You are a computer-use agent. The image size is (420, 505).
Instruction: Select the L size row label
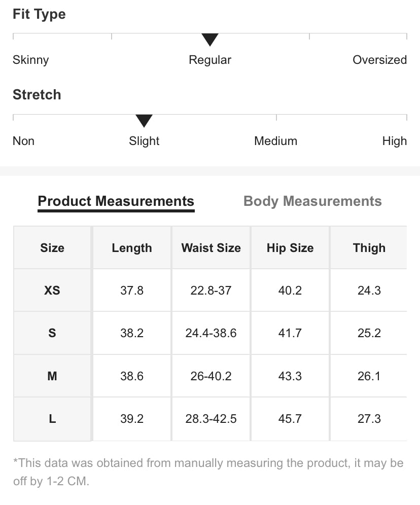[x=52, y=419]
